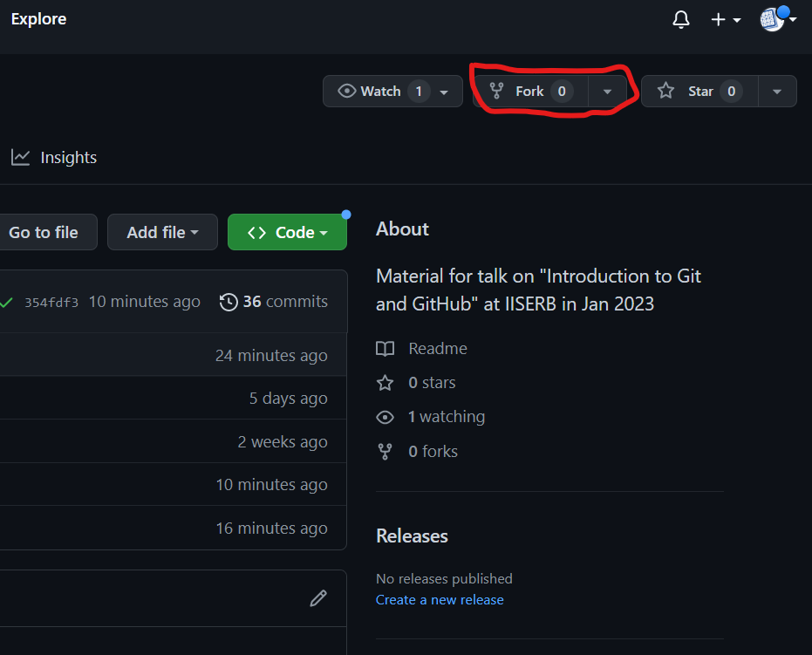
Task: Open the notifications bell
Action: pos(680,20)
